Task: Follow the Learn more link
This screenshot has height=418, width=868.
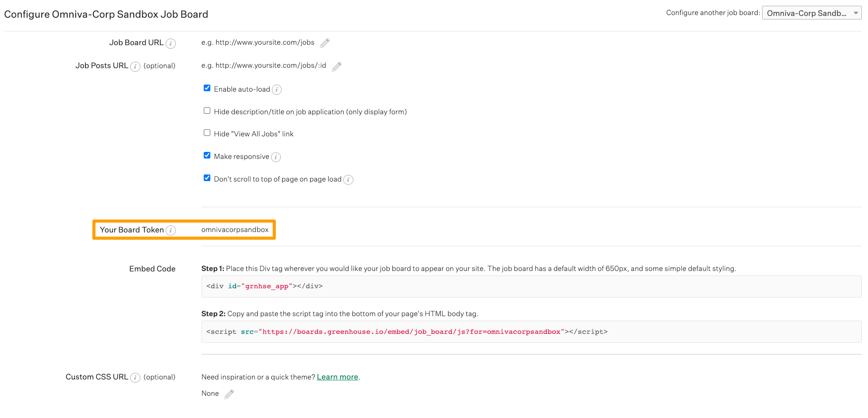Action: [x=337, y=377]
